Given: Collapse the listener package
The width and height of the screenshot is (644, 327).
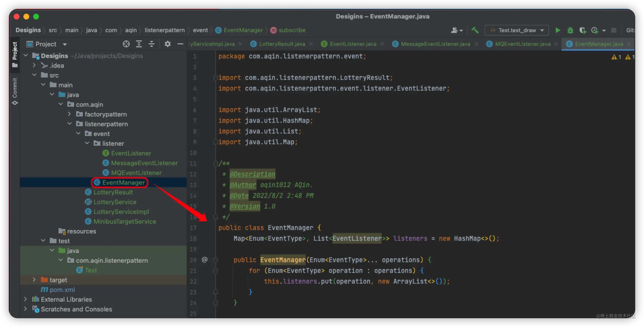Looking at the screenshot, I should 87,143.
